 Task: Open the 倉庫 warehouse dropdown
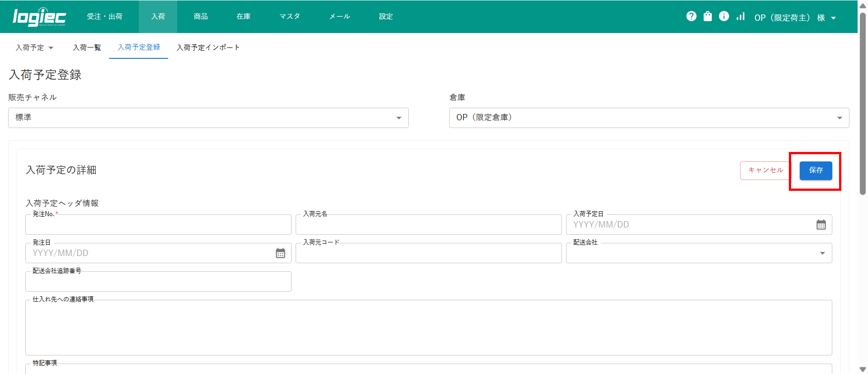click(x=649, y=118)
